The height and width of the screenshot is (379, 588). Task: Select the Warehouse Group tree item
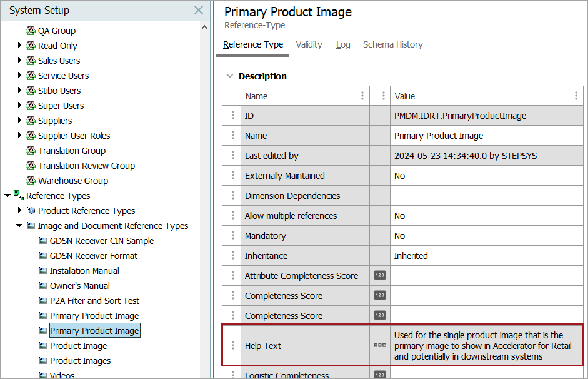tap(72, 181)
